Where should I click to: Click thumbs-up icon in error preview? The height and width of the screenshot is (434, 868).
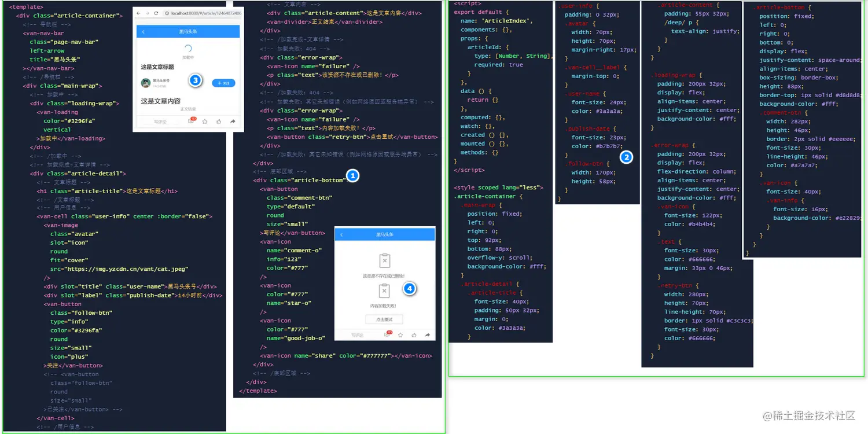point(414,335)
